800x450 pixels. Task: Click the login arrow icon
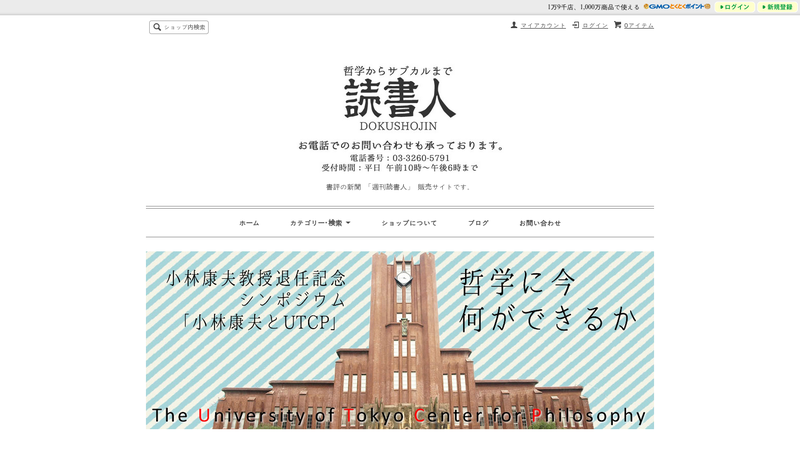(576, 25)
